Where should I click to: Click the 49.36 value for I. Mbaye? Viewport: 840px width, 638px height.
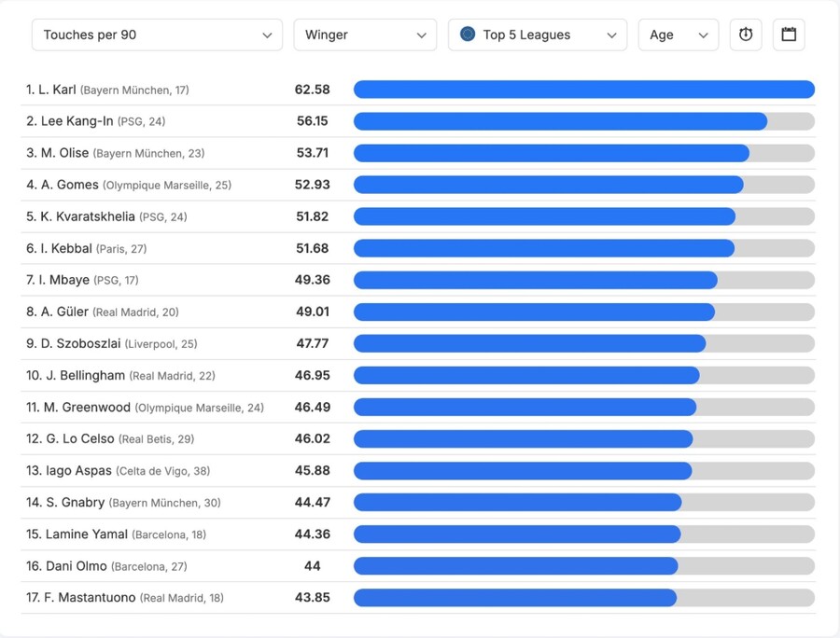[x=313, y=280]
